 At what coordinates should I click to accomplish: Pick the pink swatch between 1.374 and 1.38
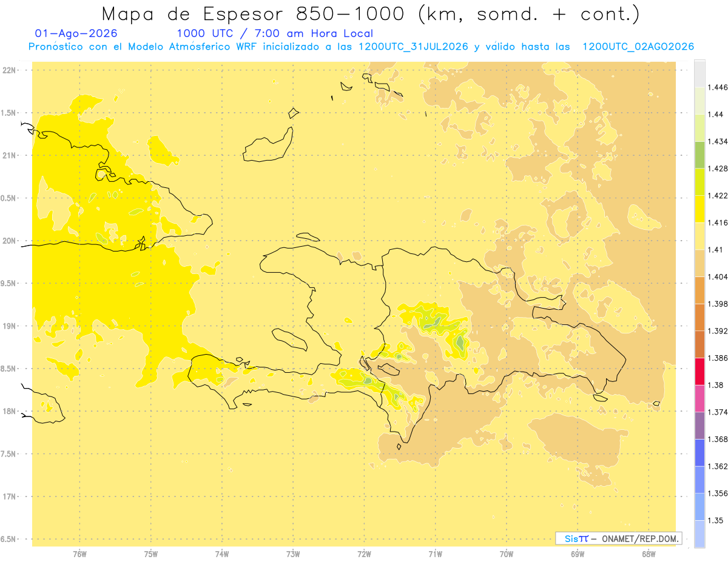699,398
